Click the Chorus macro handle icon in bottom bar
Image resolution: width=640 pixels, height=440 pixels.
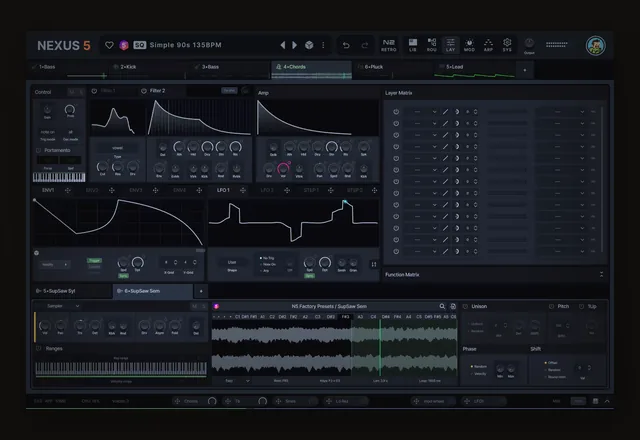177,401
